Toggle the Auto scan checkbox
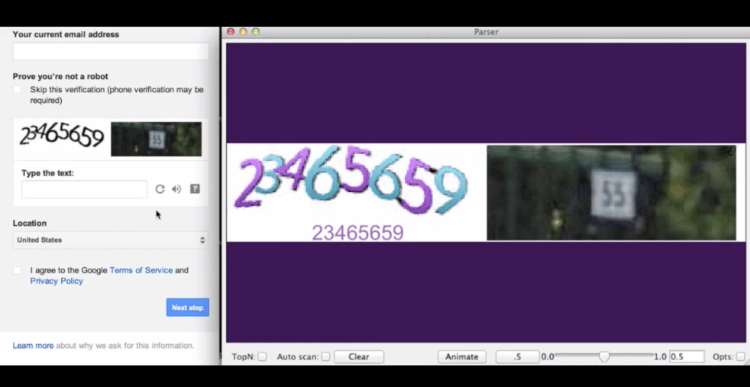 (x=326, y=356)
